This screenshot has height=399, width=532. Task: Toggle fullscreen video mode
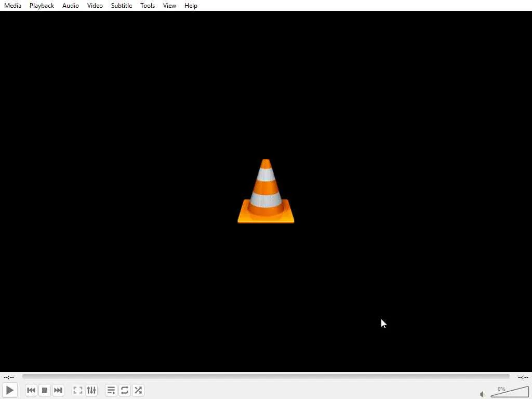click(x=78, y=390)
